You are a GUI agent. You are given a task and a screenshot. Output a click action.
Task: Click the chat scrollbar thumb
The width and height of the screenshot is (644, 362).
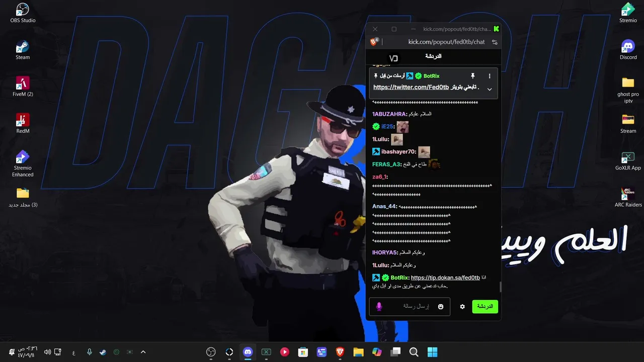500,287
